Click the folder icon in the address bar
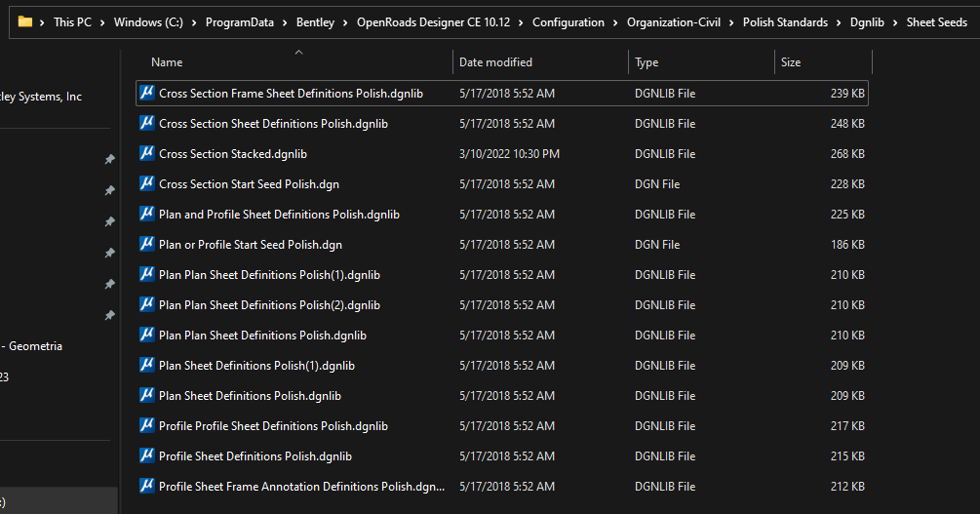The height and width of the screenshot is (514, 980). (25, 21)
